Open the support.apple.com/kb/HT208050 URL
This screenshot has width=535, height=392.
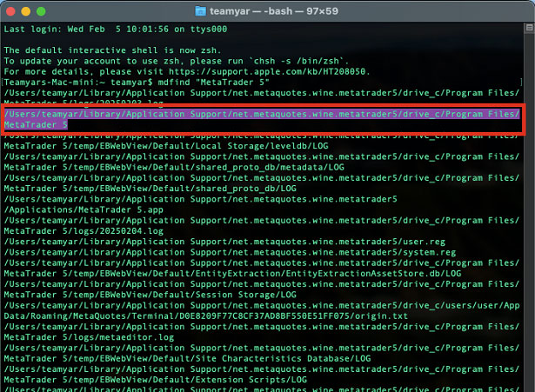[x=267, y=71]
